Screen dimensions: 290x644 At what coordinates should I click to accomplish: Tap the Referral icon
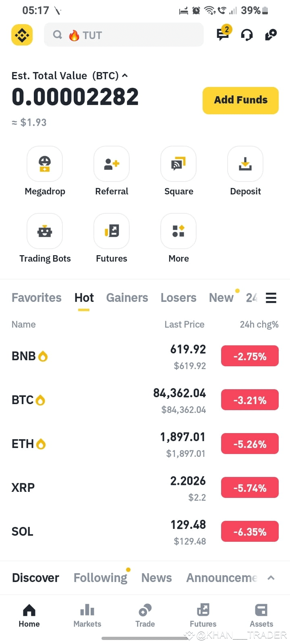(112, 164)
